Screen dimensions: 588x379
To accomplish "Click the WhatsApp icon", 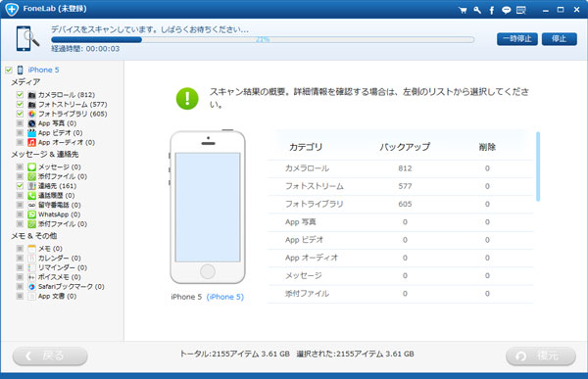I will 32,214.
